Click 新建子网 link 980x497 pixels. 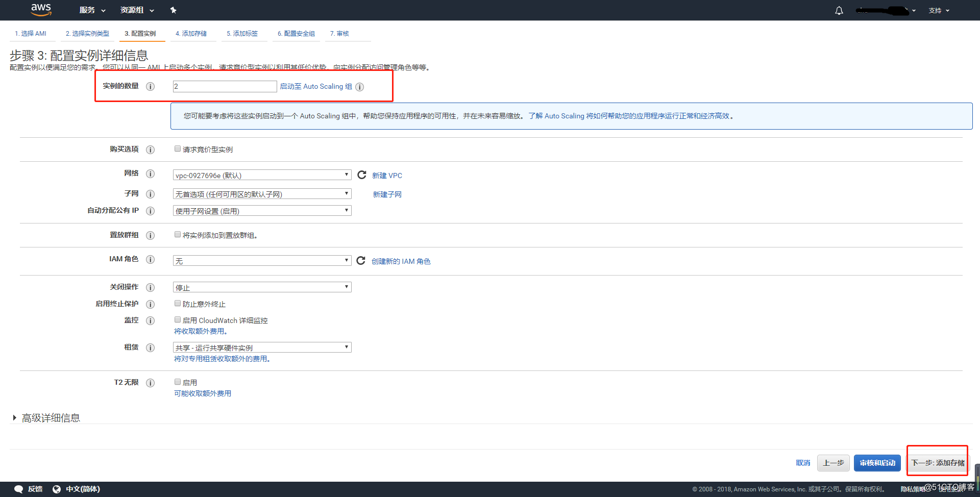[x=387, y=194]
